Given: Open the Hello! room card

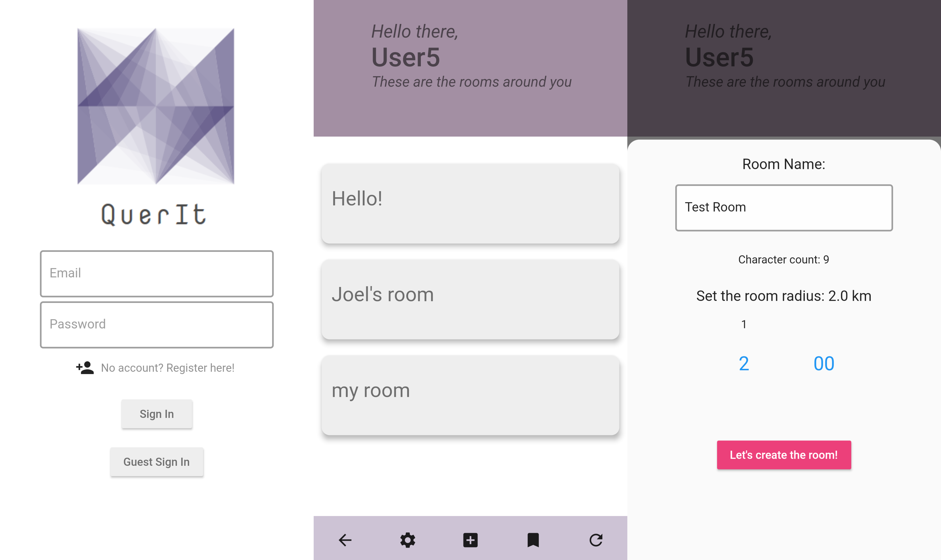Looking at the screenshot, I should [x=470, y=203].
